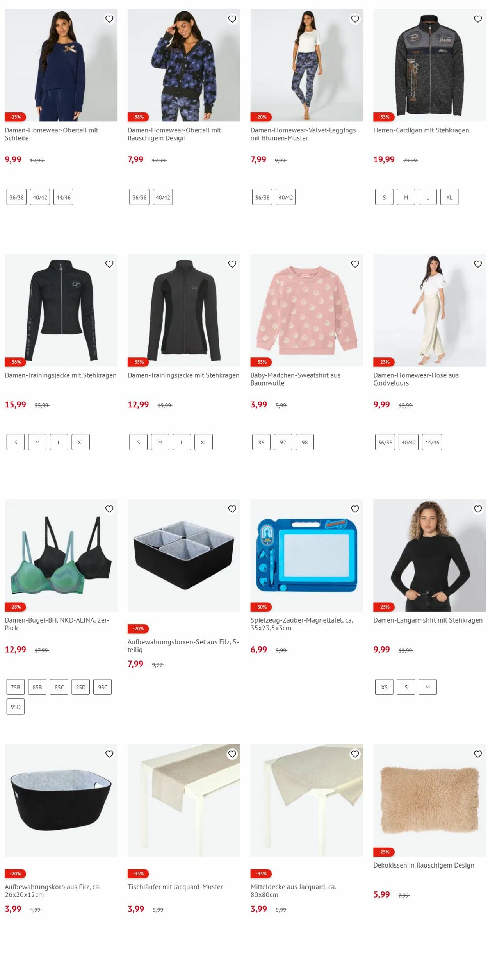Screen dimensions: 488x980
Task: Select bra size 85C
Action: (59, 687)
